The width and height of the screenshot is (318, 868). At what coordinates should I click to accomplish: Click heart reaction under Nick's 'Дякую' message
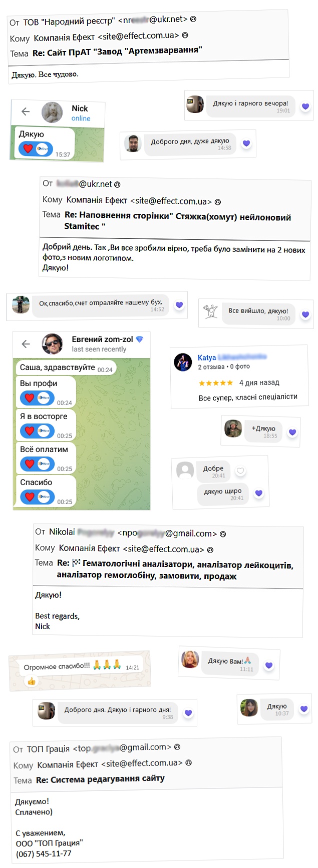28,148
